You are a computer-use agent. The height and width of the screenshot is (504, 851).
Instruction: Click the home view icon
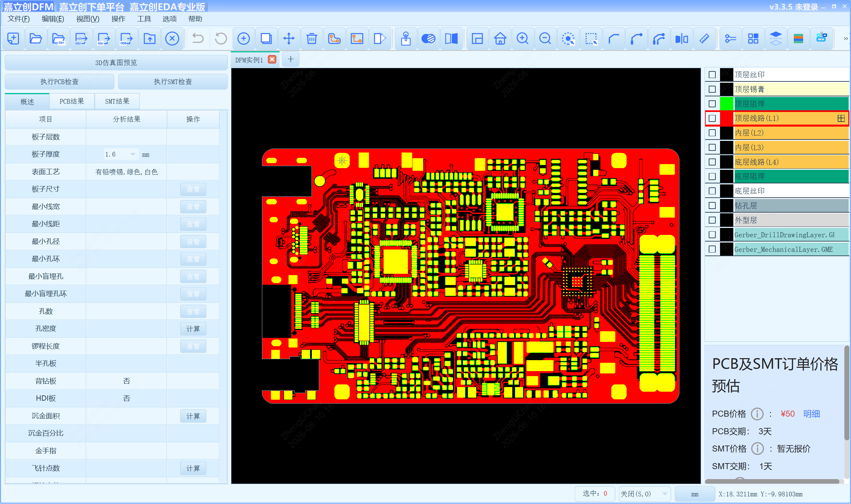point(500,39)
